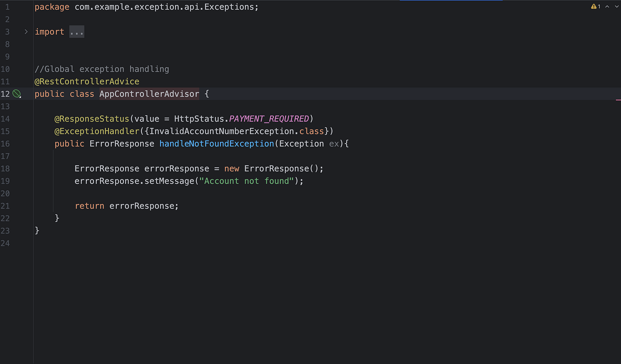Click the "@ResponseStatus" annotation

coord(92,119)
